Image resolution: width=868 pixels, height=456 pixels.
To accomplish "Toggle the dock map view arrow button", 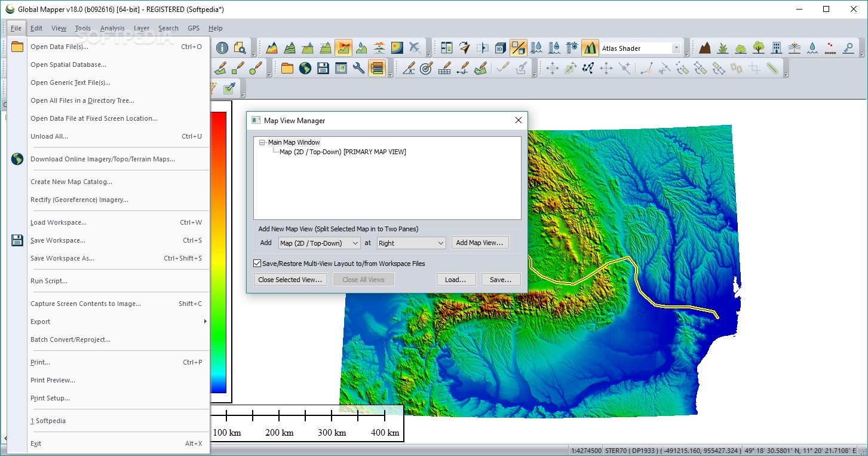I will pyautogui.click(x=482, y=48).
